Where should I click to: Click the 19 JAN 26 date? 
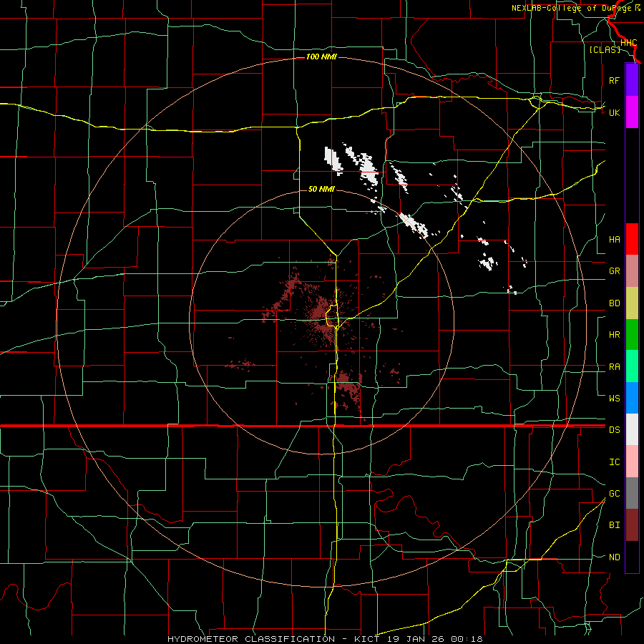point(417,639)
